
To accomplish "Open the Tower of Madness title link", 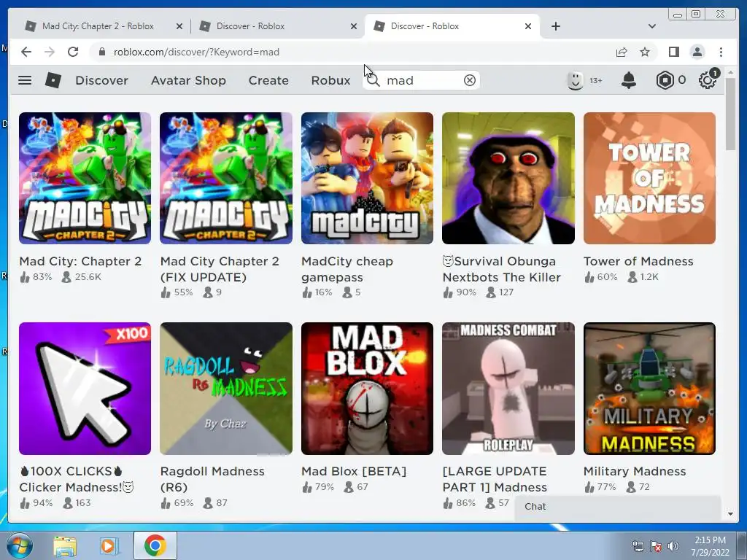I will point(638,262).
